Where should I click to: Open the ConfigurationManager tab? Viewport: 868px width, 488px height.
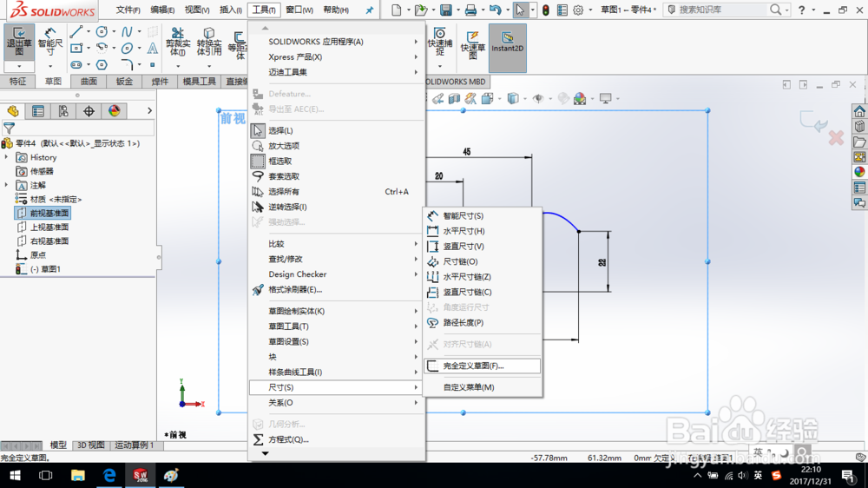point(63,111)
